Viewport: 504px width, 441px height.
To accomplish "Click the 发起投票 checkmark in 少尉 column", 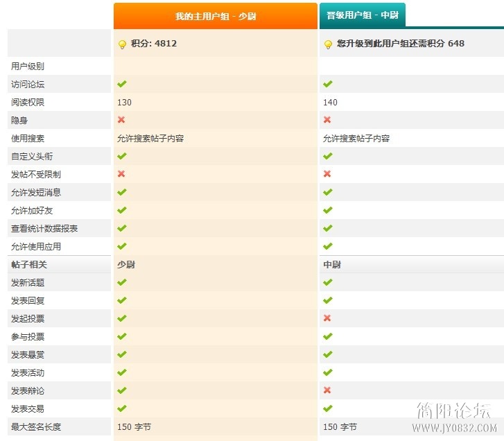I will 122,318.
